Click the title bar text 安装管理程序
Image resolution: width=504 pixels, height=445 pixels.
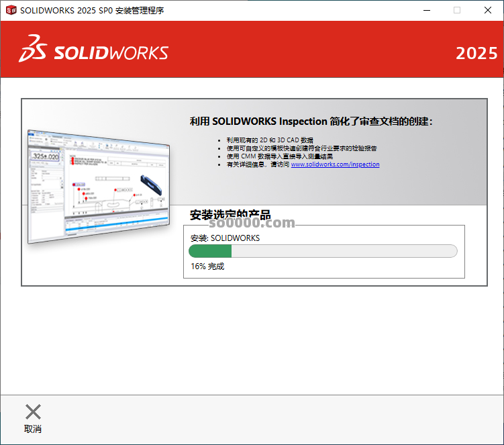[x=140, y=10]
